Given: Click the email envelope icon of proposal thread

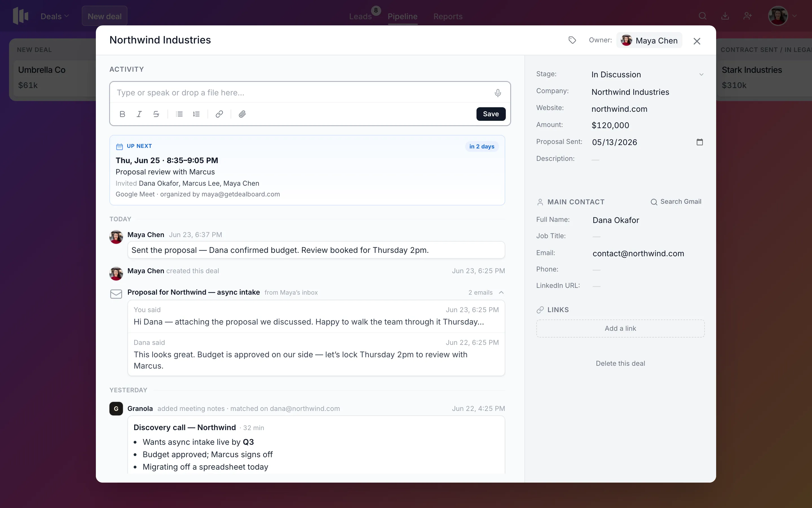Looking at the screenshot, I should tap(116, 294).
